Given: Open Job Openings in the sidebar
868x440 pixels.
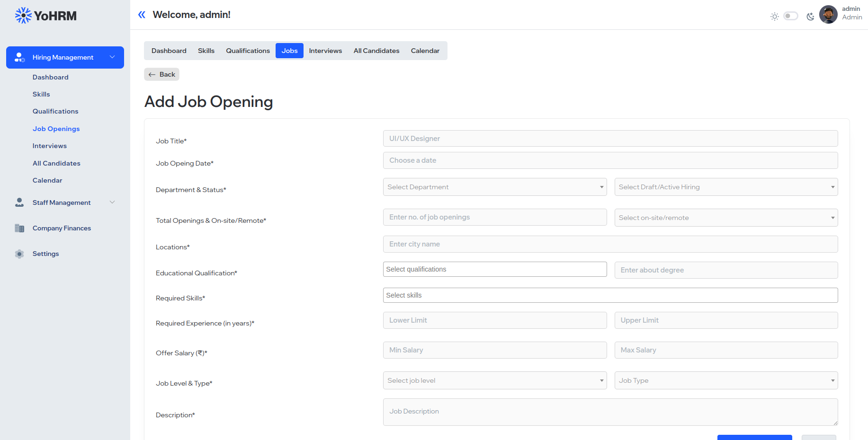Looking at the screenshot, I should pos(56,129).
